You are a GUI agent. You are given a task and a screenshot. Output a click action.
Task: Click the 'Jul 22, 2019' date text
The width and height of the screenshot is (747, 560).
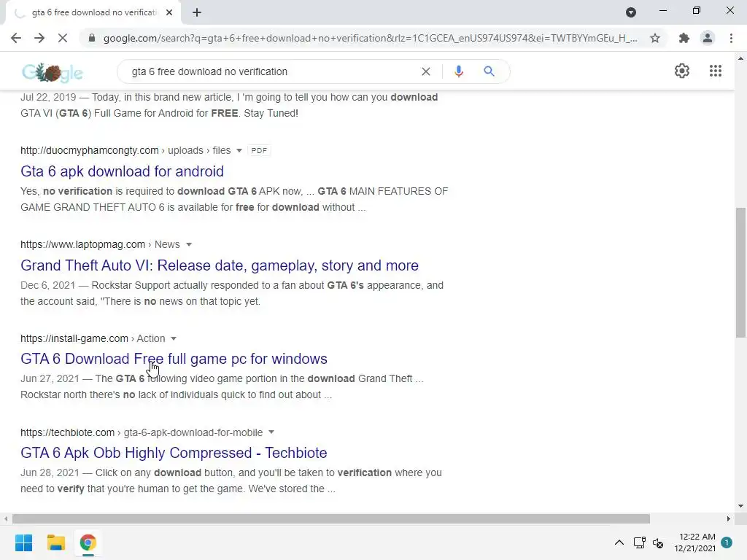tap(48, 97)
